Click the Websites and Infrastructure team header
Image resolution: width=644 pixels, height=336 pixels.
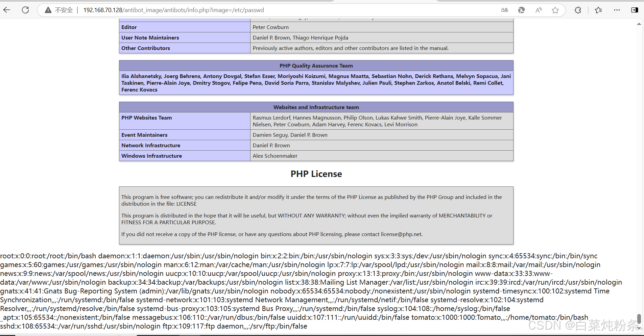click(316, 107)
